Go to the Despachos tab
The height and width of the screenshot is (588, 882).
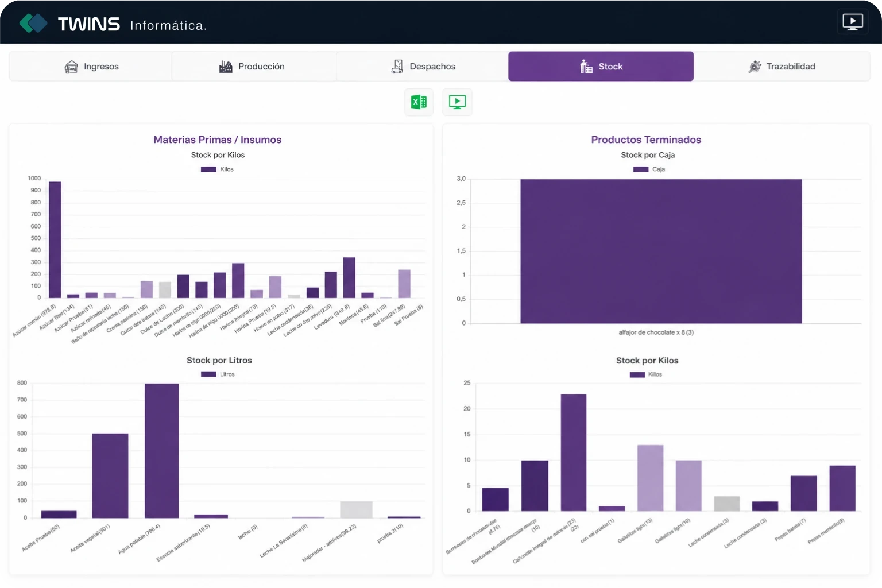coord(422,67)
